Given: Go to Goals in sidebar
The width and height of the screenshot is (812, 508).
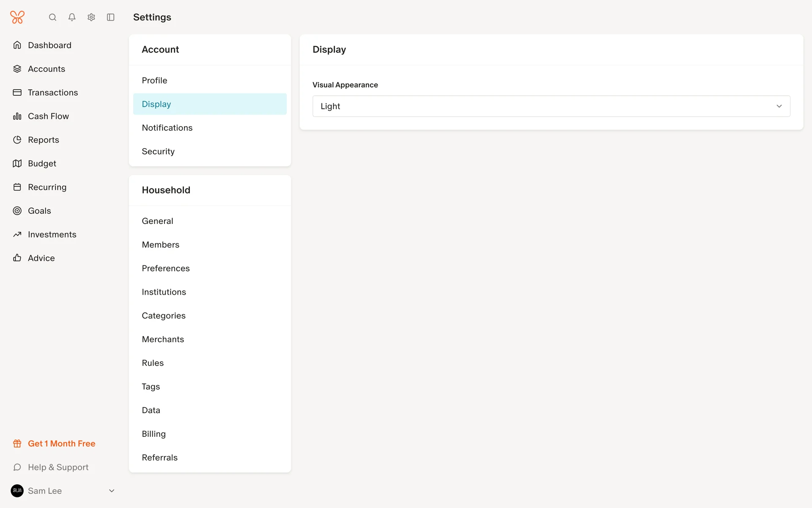Looking at the screenshot, I should pyautogui.click(x=39, y=211).
